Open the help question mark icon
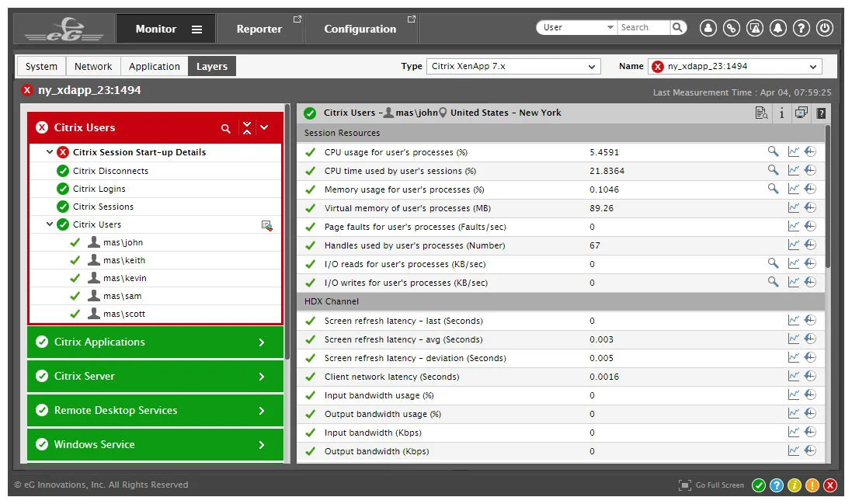This screenshot has height=504, width=852. coord(801,28)
